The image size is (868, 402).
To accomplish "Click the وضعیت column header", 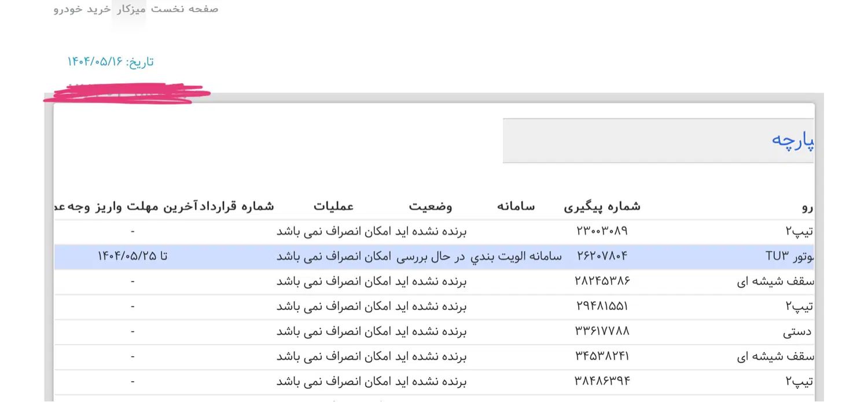I will (x=431, y=206).
